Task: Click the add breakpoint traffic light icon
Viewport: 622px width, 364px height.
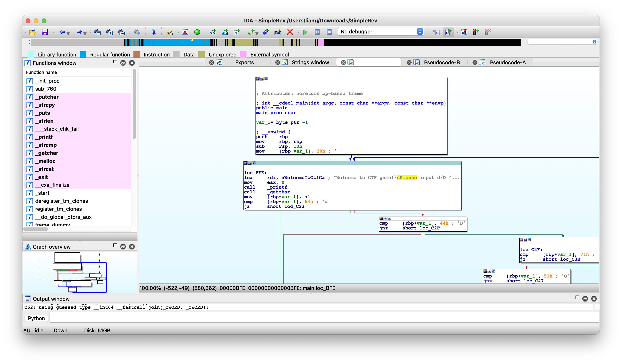Action: click(x=476, y=32)
